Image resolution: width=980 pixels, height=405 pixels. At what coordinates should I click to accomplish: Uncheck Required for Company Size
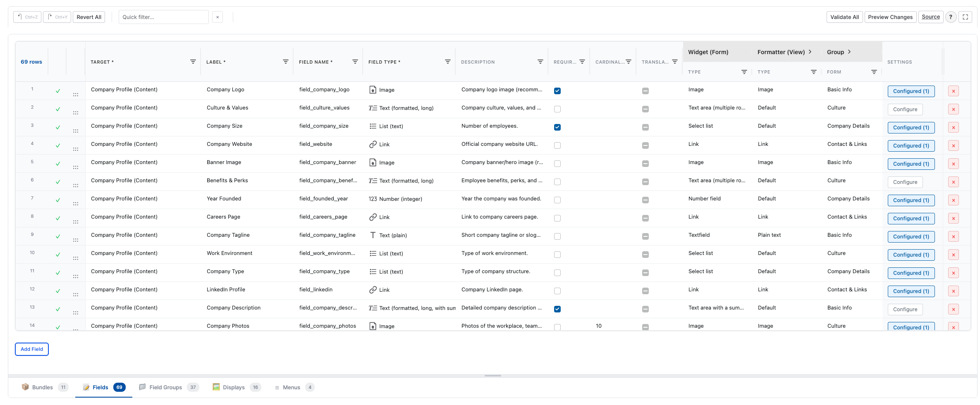pyautogui.click(x=557, y=127)
